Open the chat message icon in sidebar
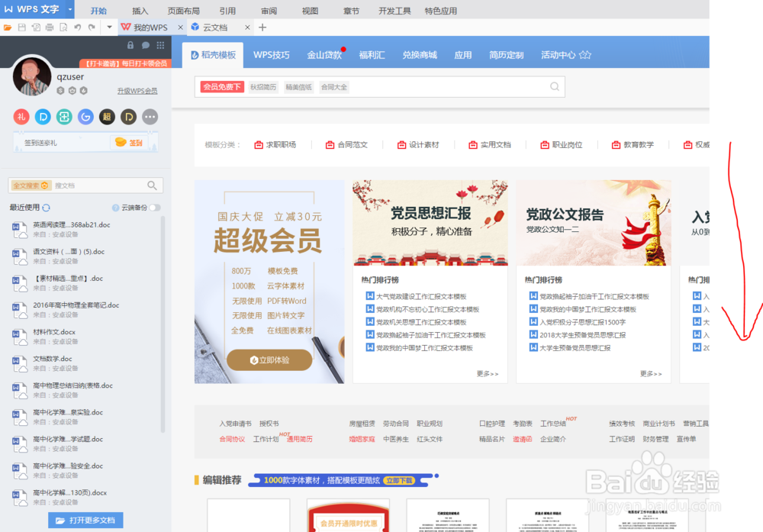The width and height of the screenshot is (763, 532). point(146,45)
